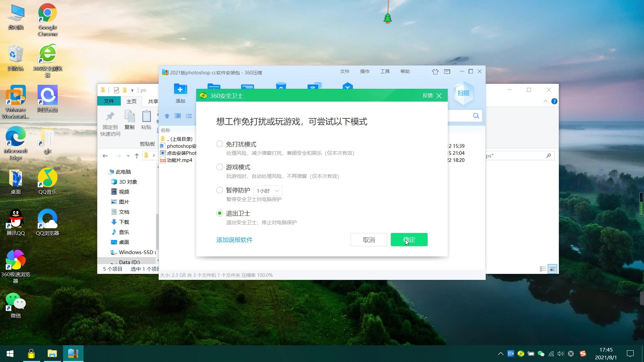Open 文件 menu in 360压缩
644x362 pixels.
344,71
